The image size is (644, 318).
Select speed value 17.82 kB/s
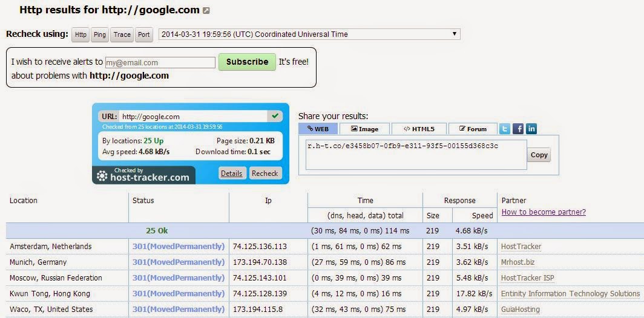[474, 294]
